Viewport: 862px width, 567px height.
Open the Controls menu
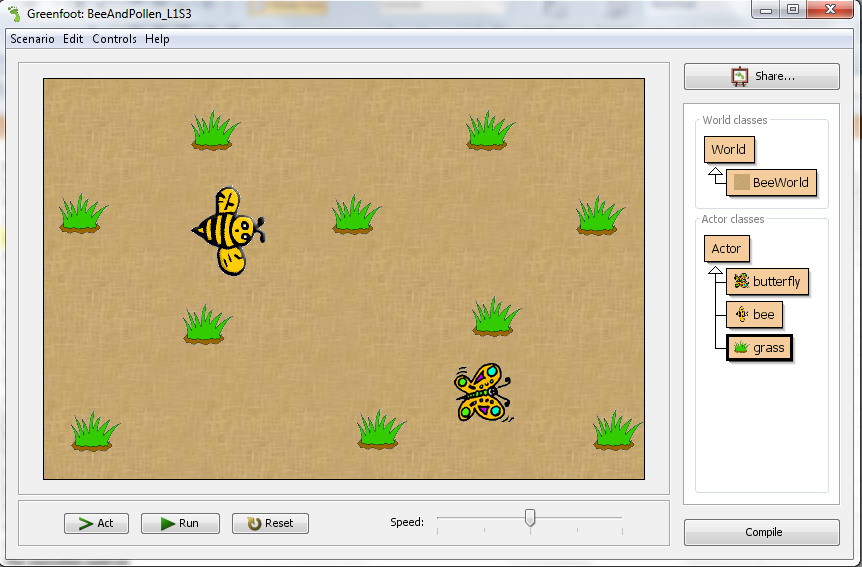(114, 39)
